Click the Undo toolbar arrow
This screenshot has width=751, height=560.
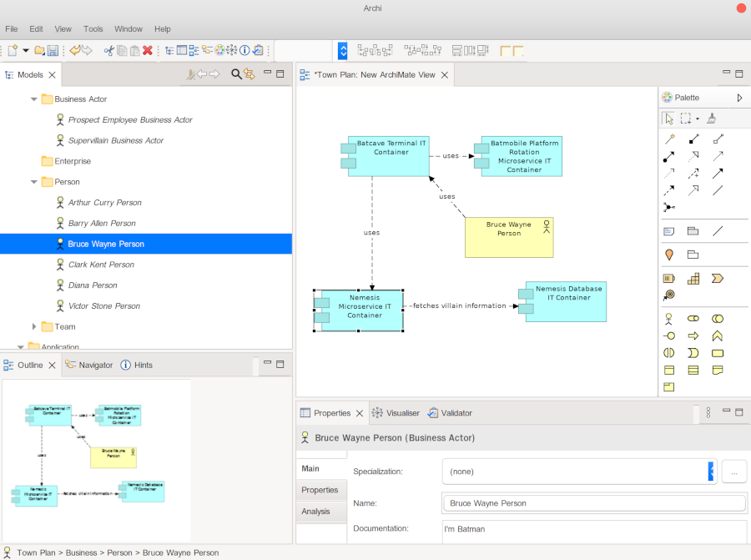[x=75, y=50]
